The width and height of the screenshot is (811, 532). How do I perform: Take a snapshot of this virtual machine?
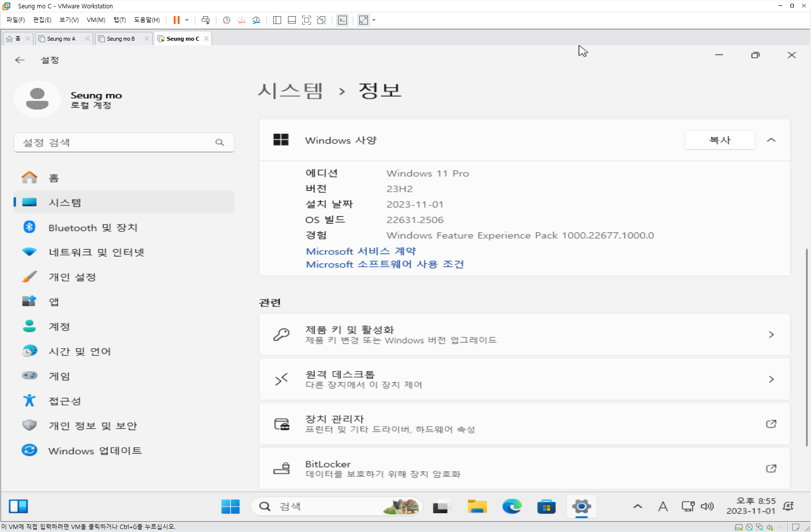coord(226,20)
